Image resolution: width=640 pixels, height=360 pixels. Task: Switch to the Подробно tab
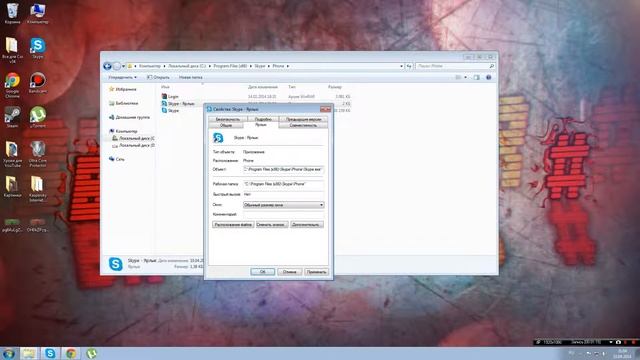(x=263, y=119)
